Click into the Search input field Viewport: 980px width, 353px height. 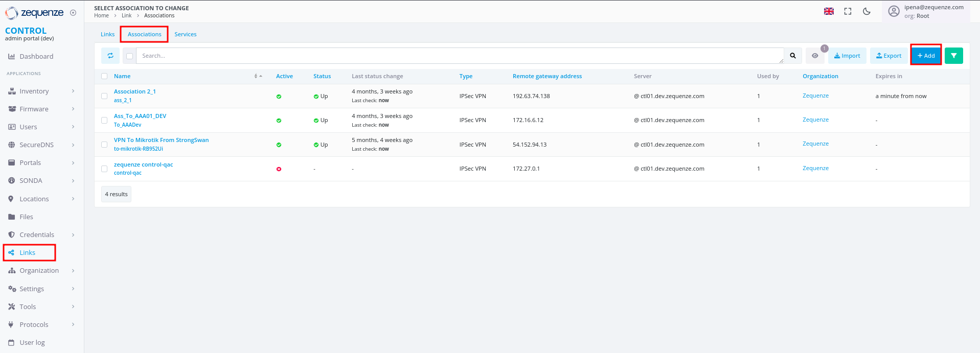coord(460,56)
